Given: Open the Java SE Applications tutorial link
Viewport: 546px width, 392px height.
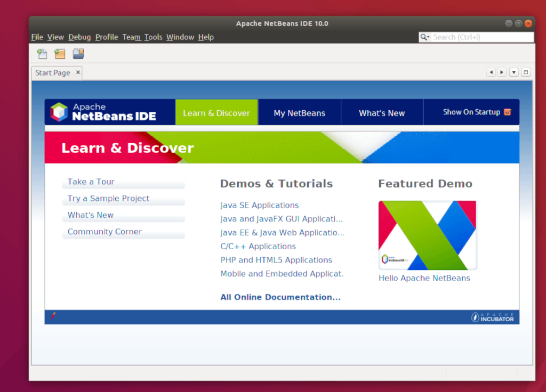Looking at the screenshot, I should point(259,205).
